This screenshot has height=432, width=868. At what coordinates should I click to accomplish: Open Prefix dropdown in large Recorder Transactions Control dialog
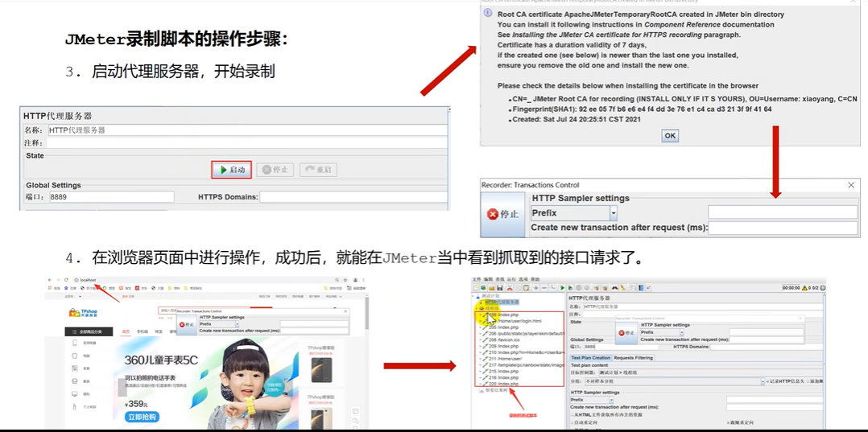click(x=614, y=212)
